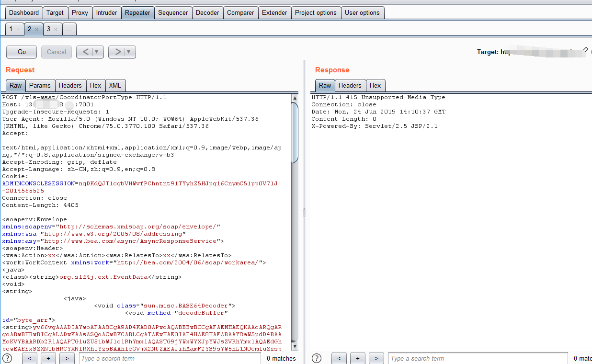The width and height of the screenshot is (592, 364).
Task: Click the Upgrade-Insecure-Requests: 1 header
Action: click(x=56, y=112)
